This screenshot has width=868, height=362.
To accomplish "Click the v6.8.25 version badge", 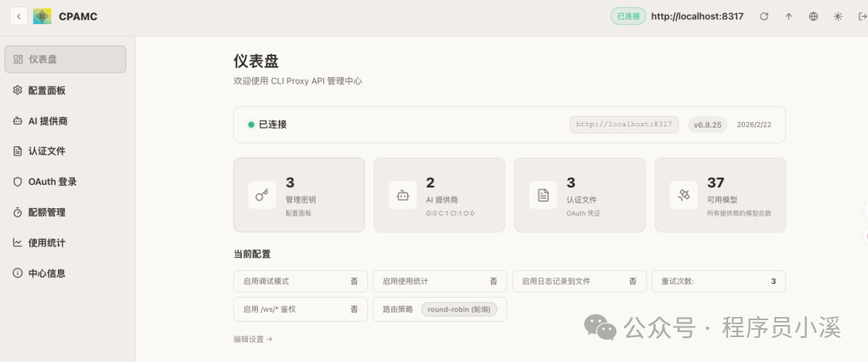I will (707, 125).
